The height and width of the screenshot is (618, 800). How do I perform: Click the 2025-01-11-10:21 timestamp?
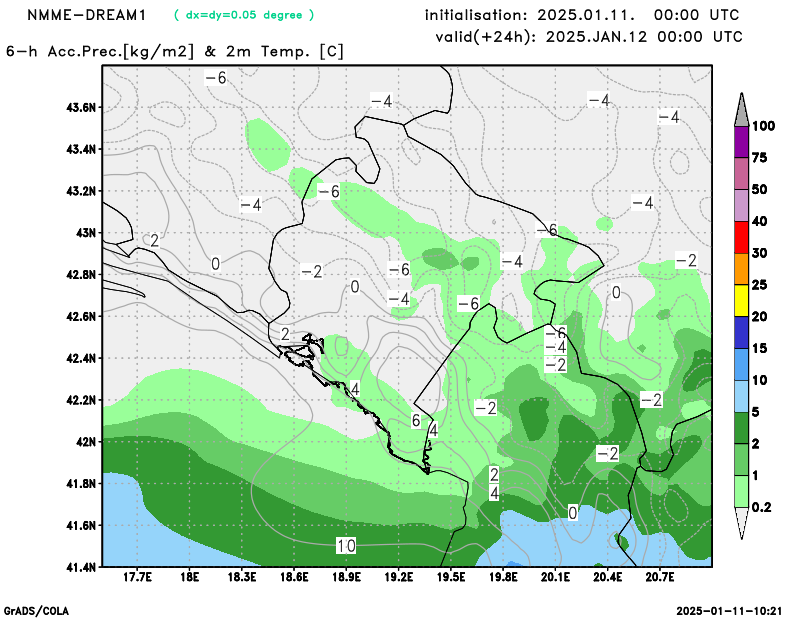tap(729, 611)
